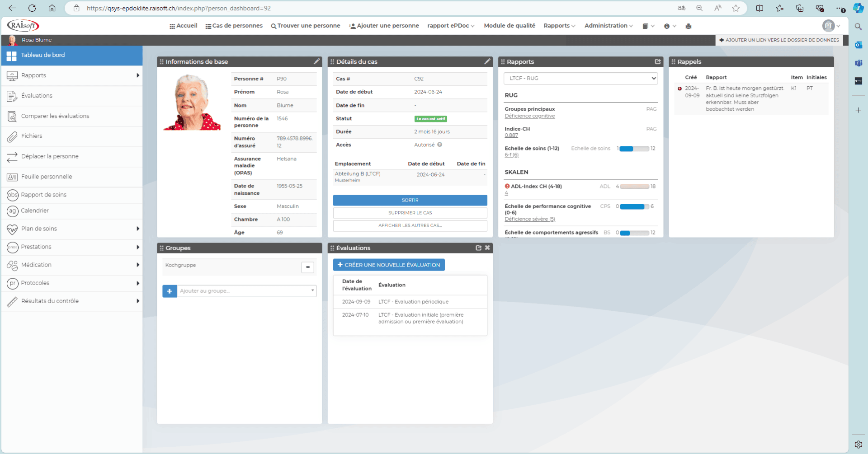
Task: Click the Echelle de soins progress bar
Action: pyautogui.click(x=634, y=149)
